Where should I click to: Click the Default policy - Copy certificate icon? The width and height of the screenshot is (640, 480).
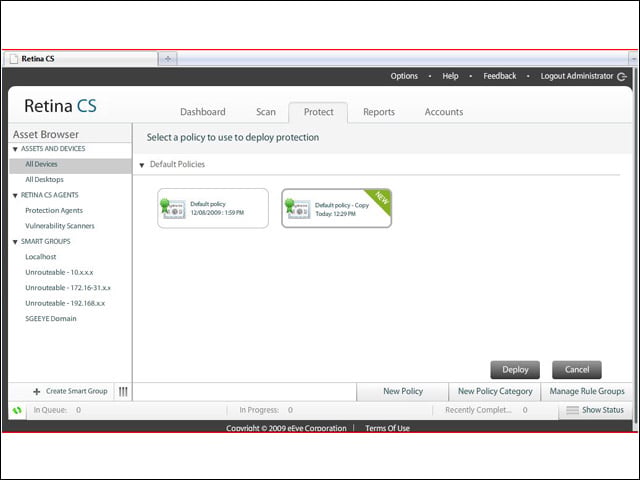point(297,209)
